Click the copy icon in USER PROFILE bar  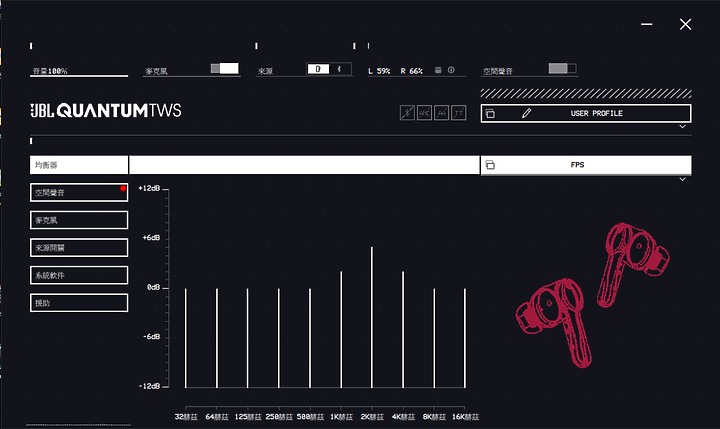490,113
